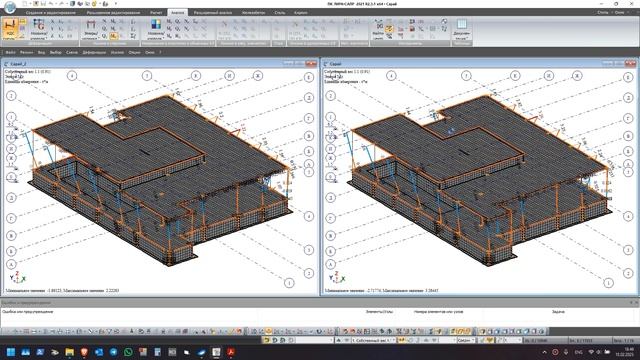640x360 pixels.
Task: Open the Выбор menu
Action: click(x=56, y=52)
